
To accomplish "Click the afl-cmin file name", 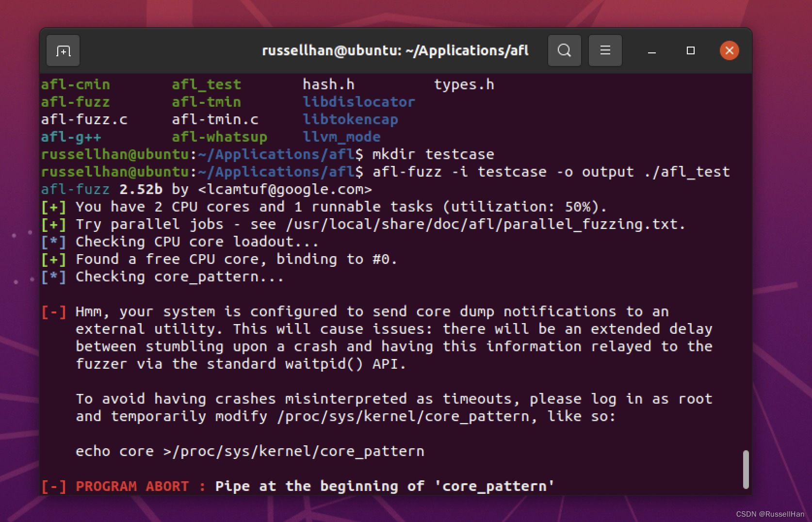I will tap(76, 84).
